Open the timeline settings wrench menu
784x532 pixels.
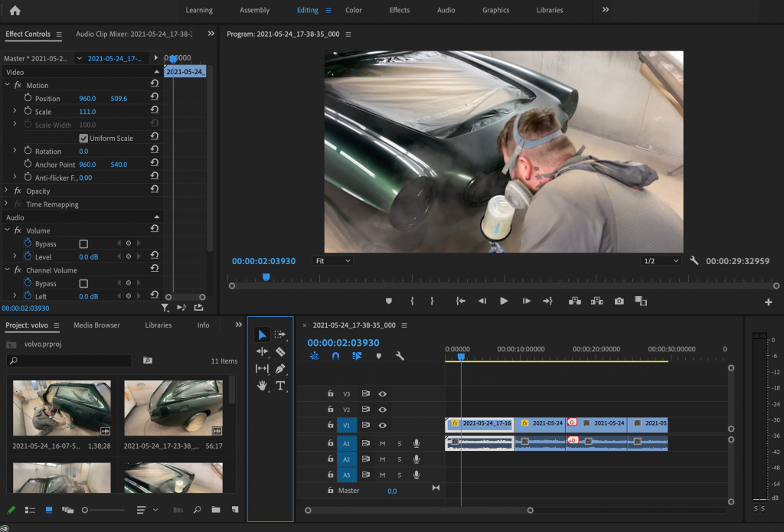tap(400, 355)
